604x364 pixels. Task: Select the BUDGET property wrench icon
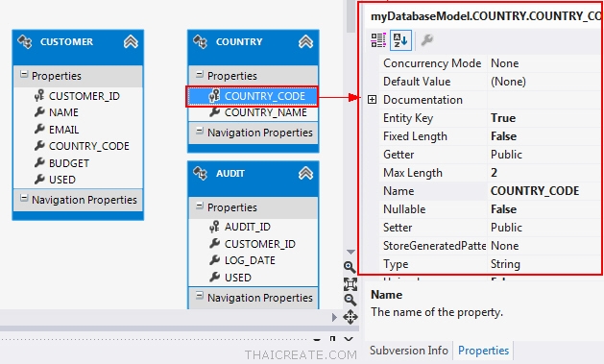coord(39,163)
